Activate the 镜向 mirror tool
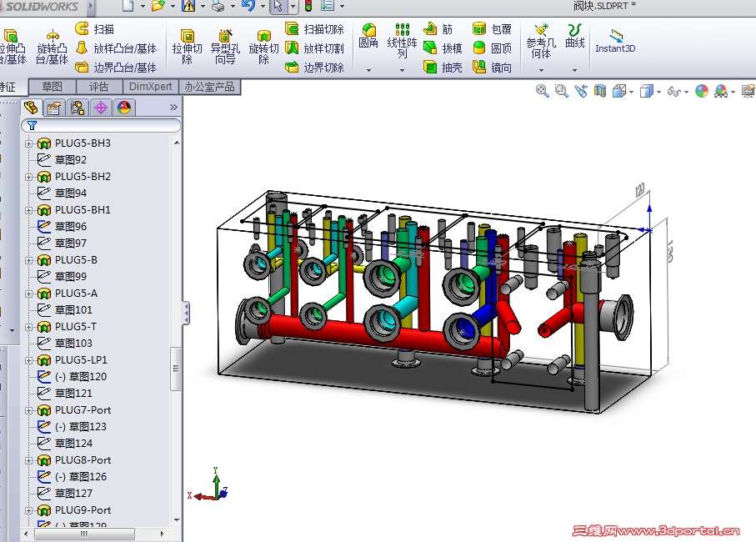This screenshot has height=542, width=756. (x=492, y=67)
